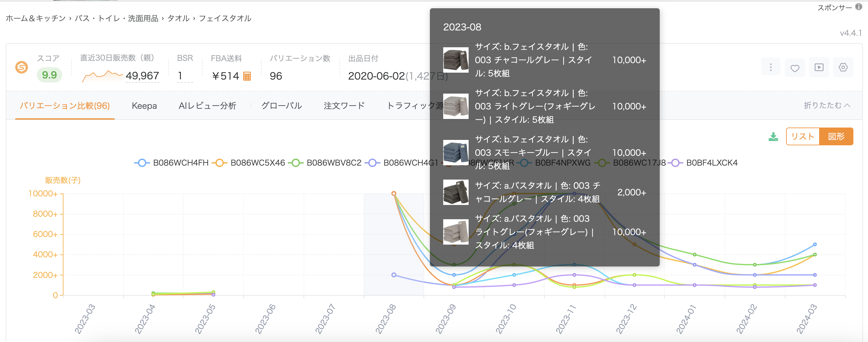Toggle legend series B086WBV8C2
The image size is (868, 342).
[x=325, y=163]
